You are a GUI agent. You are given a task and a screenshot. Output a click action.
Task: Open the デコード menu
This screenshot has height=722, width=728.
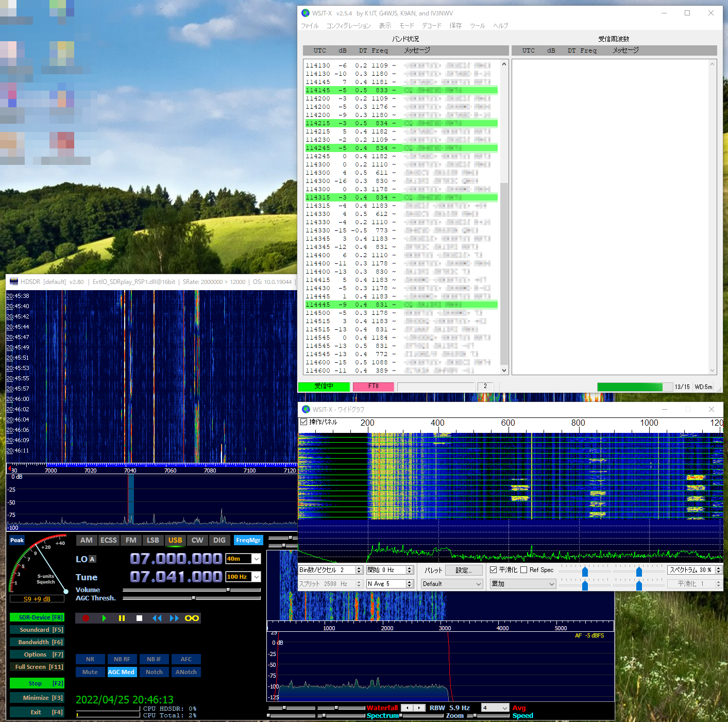point(432,26)
